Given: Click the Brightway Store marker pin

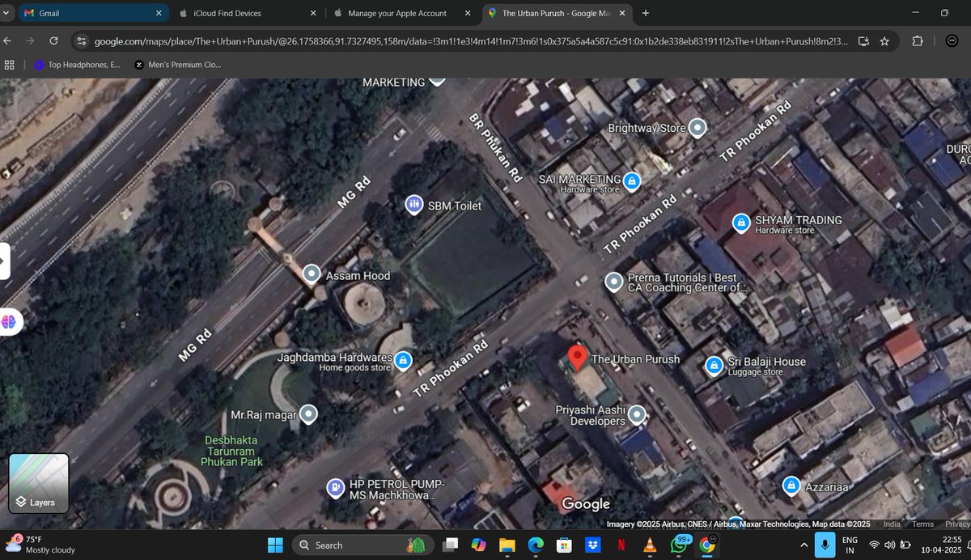Looking at the screenshot, I should (x=697, y=127).
